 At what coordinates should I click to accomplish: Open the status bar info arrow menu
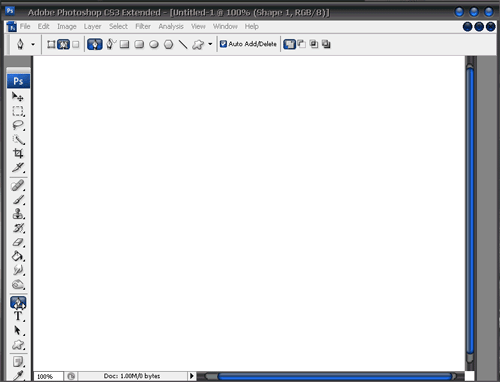[192, 376]
